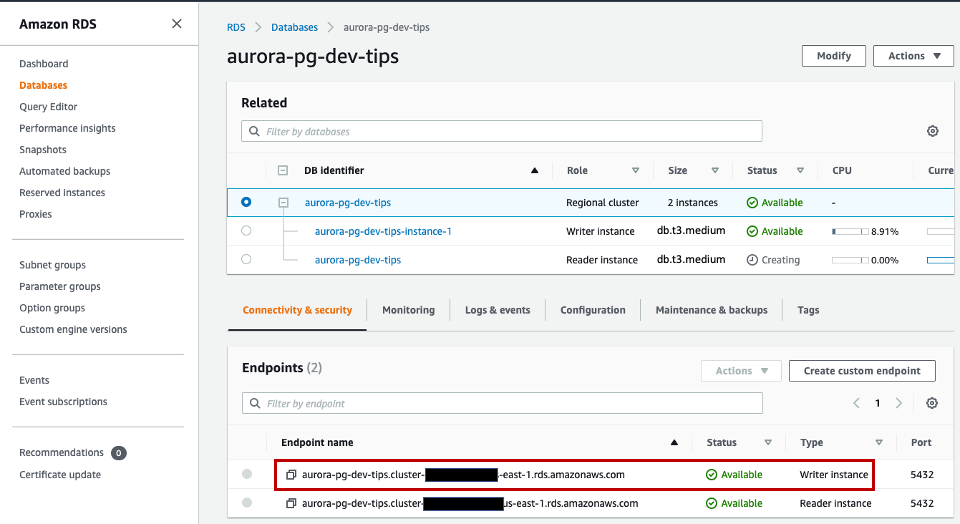Collapse the aurora-pg-dev-tips cluster tree

[x=283, y=202]
